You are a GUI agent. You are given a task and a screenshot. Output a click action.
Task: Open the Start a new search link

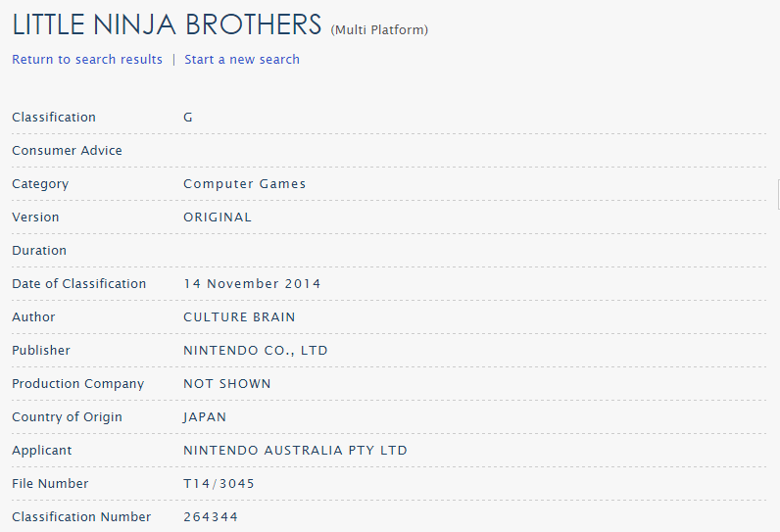pos(242,60)
